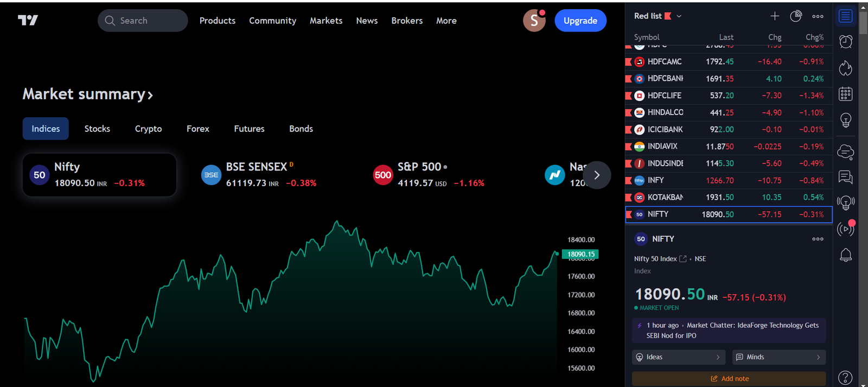Select the NIFTY watchlist row
Viewport: 868px width, 387px height.
(x=729, y=214)
